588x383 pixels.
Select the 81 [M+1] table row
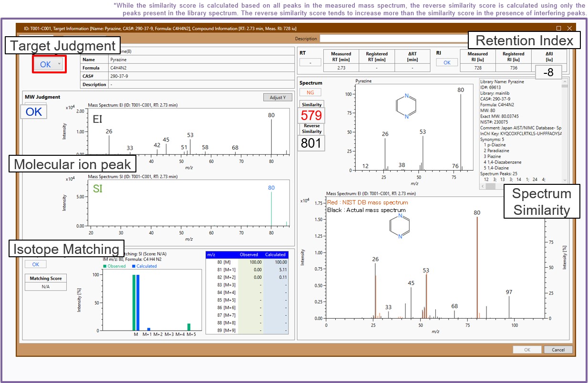point(247,270)
